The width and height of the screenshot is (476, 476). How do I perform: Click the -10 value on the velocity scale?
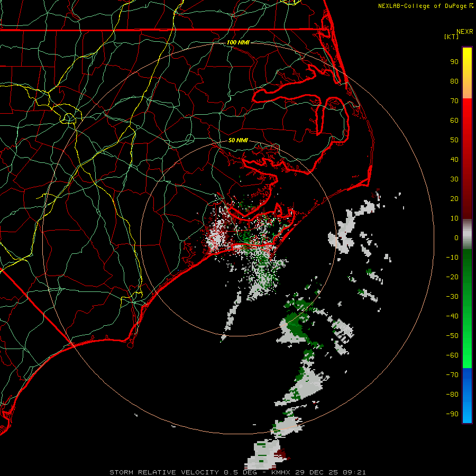[452, 258]
